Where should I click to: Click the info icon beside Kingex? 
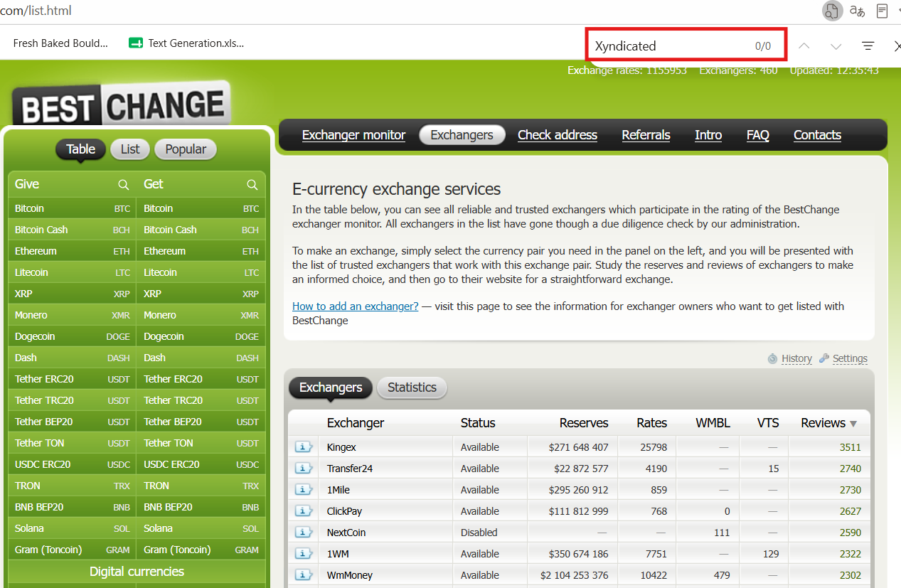[304, 447]
